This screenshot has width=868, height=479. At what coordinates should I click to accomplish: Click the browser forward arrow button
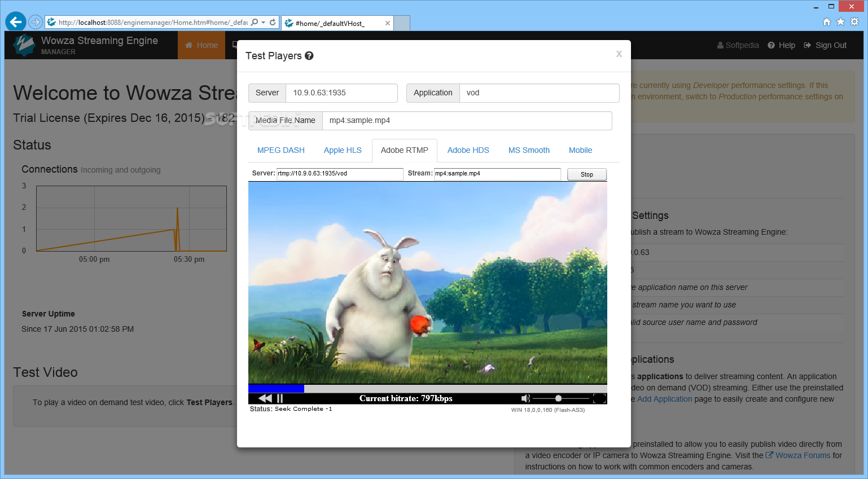click(36, 22)
